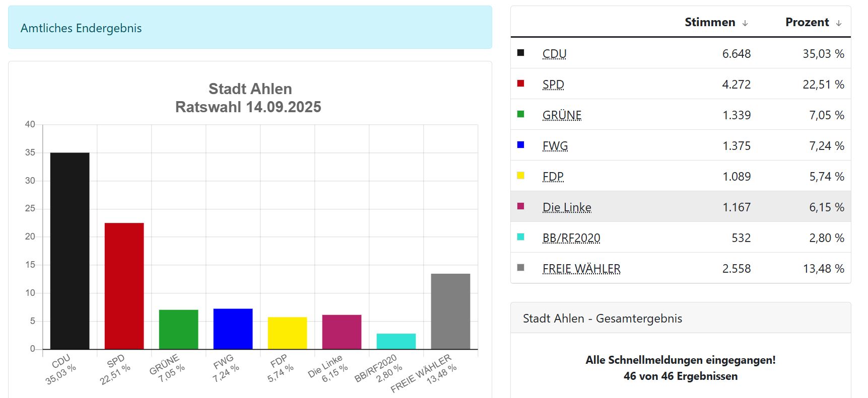Open the FDP party entry
Image resolution: width=868 pixels, height=398 pixels.
(x=553, y=177)
